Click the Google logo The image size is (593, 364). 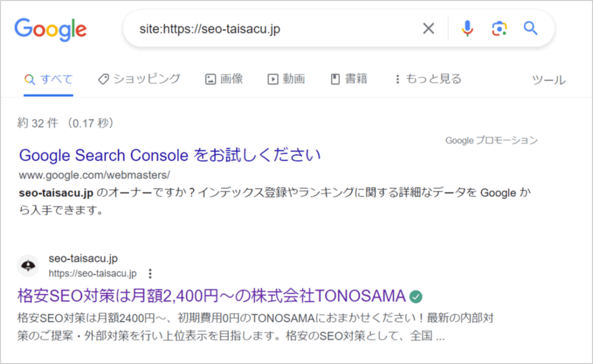[x=50, y=29]
